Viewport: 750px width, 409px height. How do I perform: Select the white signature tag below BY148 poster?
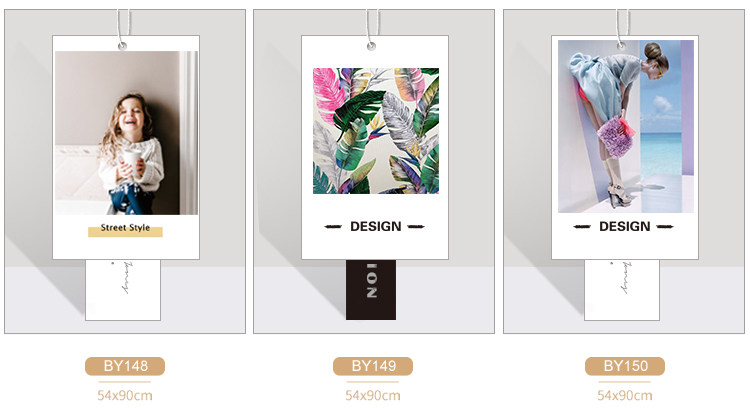[x=123, y=290]
